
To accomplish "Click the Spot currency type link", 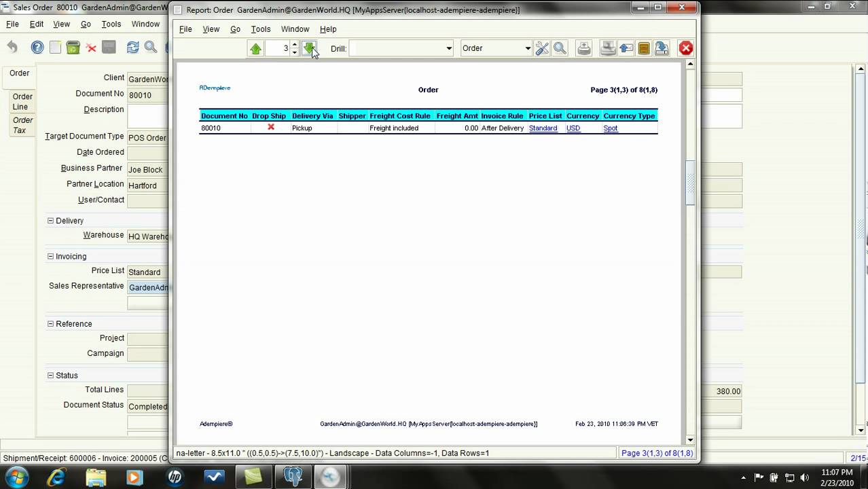I will pos(611,128).
